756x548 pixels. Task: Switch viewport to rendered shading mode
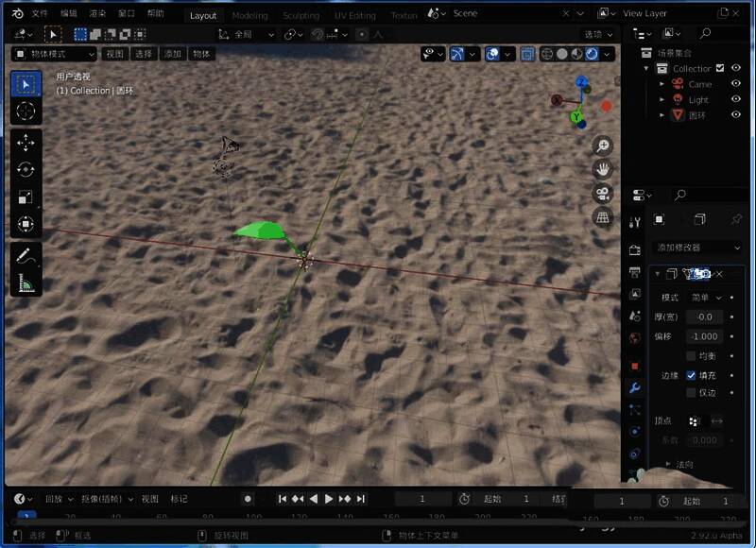click(x=592, y=54)
